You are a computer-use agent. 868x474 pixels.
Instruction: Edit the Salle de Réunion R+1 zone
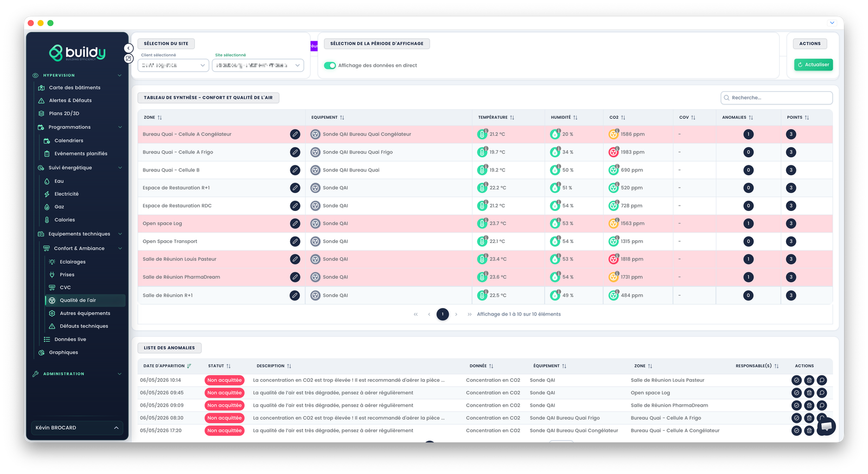295,296
